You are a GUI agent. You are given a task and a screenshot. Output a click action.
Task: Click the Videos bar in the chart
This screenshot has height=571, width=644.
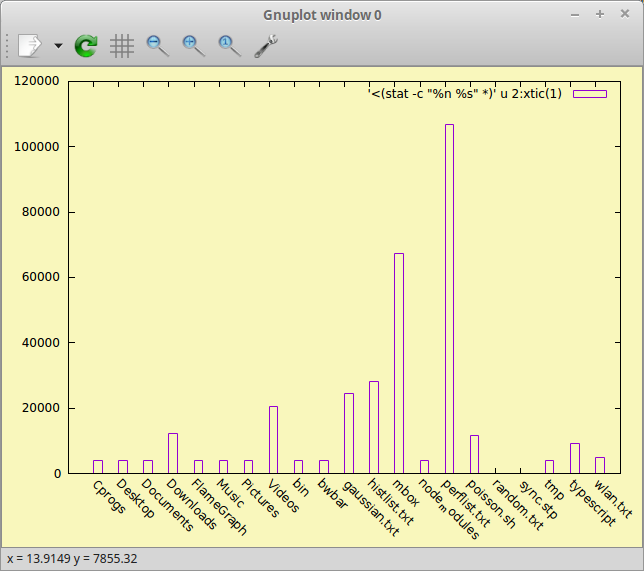273,440
